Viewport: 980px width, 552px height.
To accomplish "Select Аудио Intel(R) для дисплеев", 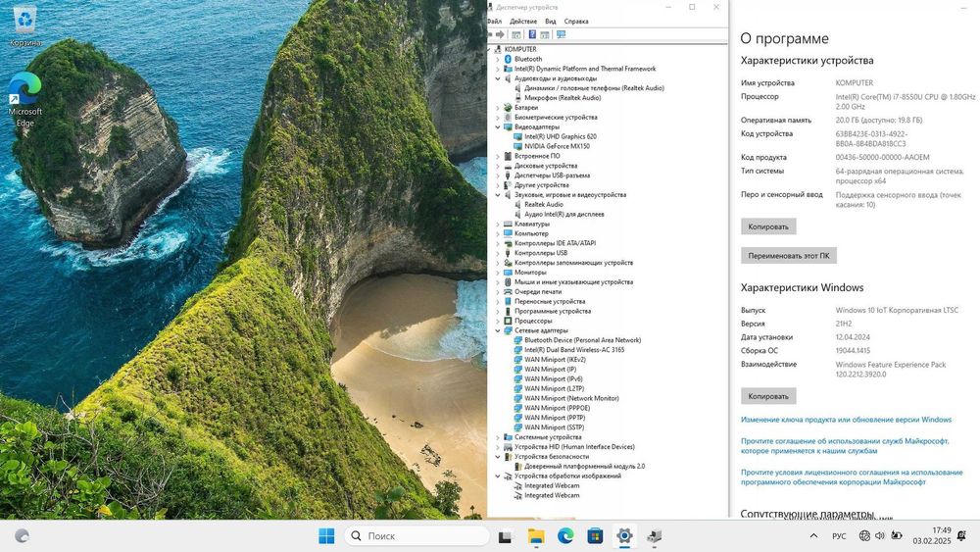I will click(563, 214).
